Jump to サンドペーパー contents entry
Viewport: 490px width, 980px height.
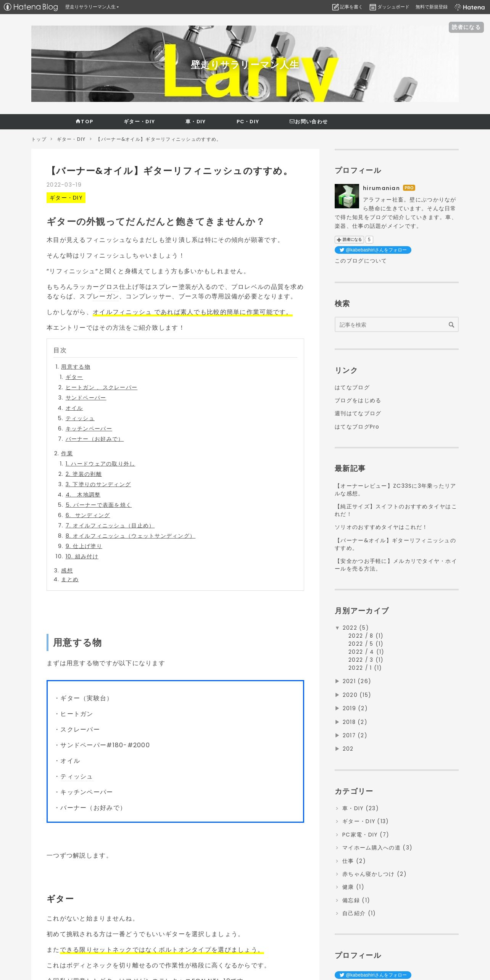[85, 398]
